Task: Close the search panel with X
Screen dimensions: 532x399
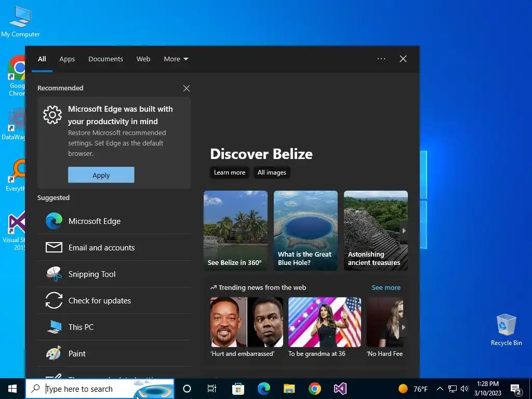Action: pos(403,59)
